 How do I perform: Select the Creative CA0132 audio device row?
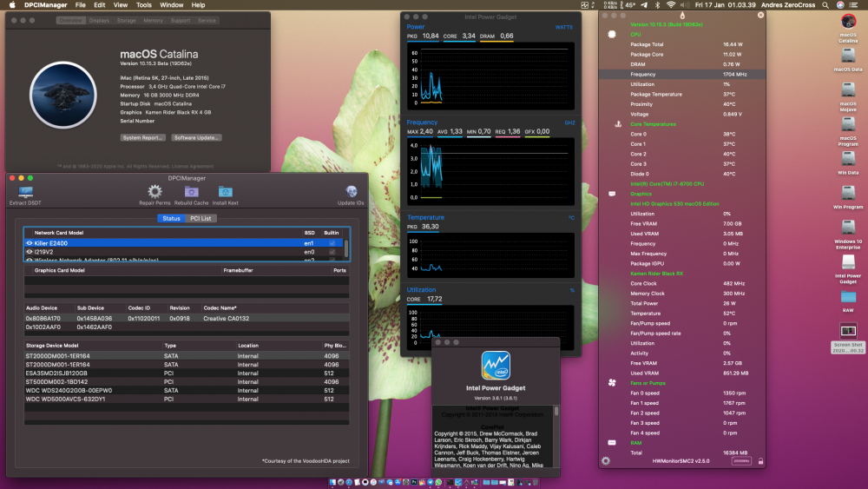point(187,319)
